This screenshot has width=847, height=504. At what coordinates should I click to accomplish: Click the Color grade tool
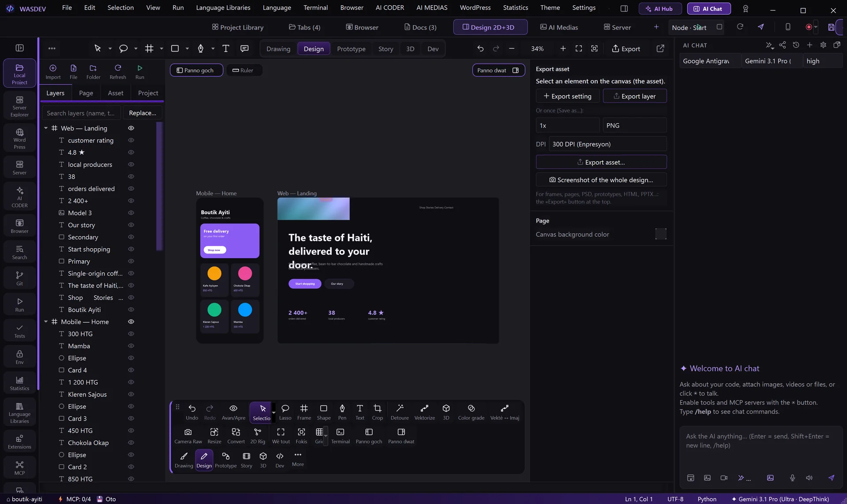[471, 412]
